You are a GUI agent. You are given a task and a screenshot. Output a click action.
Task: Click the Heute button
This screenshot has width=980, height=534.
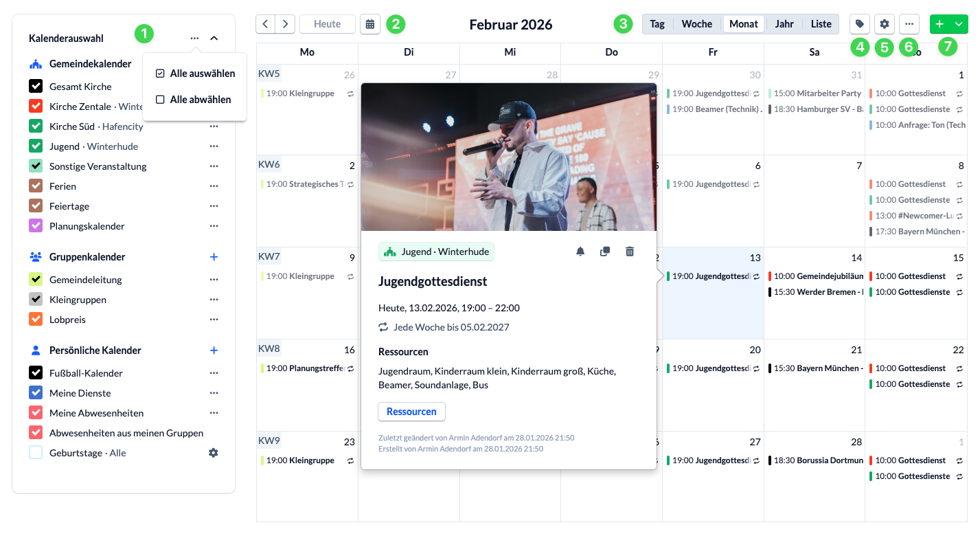click(x=327, y=23)
